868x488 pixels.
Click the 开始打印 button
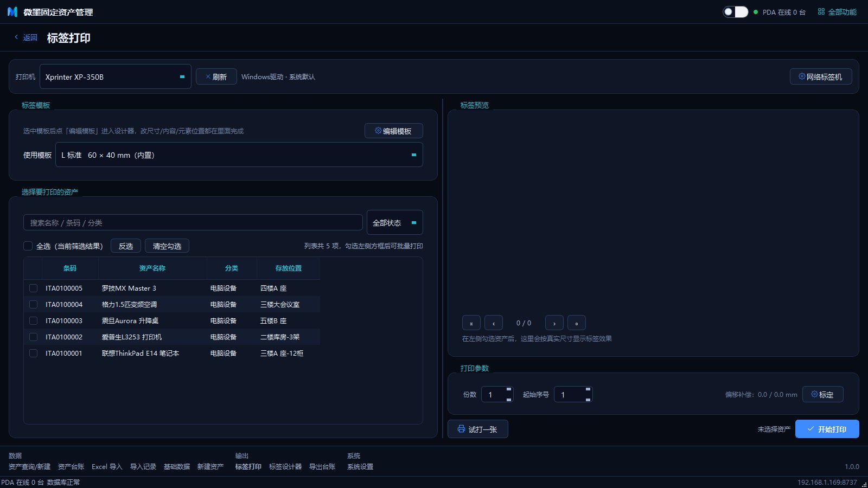[x=827, y=429]
